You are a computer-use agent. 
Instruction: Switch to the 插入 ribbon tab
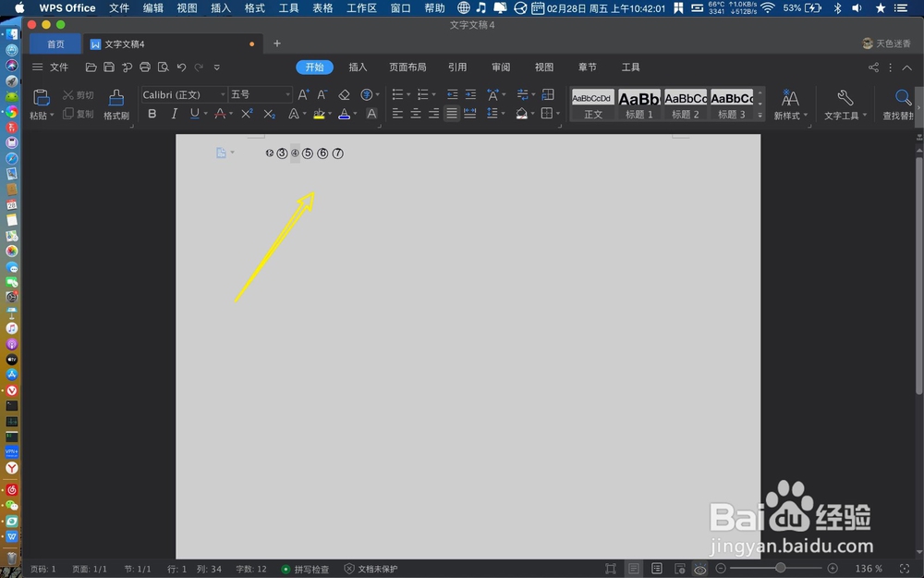pyautogui.click(x=359, y=67)
